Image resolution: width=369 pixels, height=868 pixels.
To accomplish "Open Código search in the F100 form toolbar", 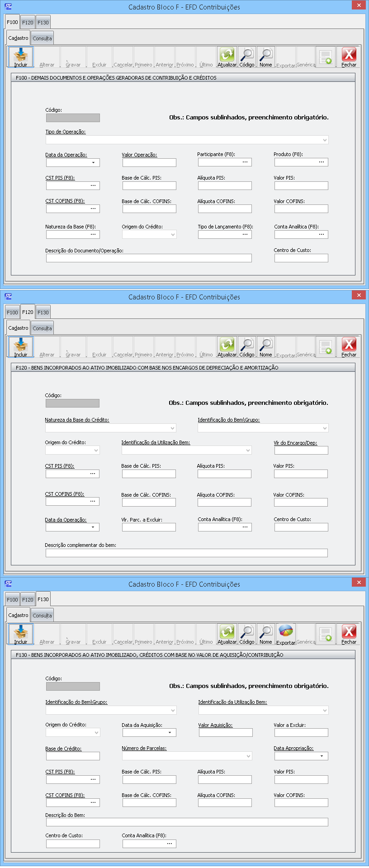I will point(247,57).
